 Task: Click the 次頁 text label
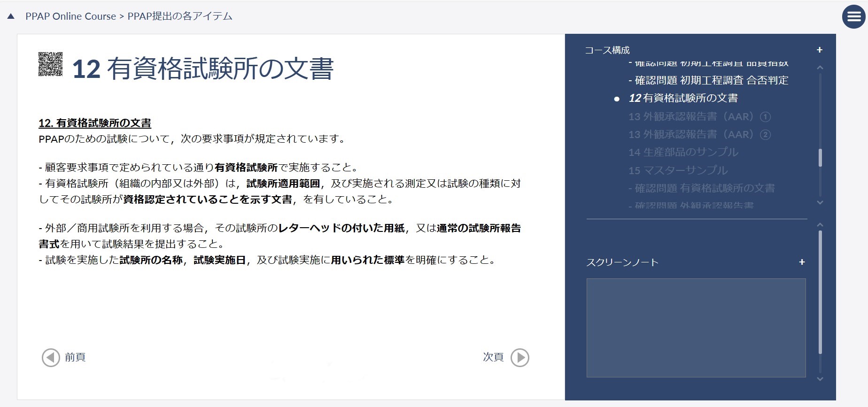(493, 357)
